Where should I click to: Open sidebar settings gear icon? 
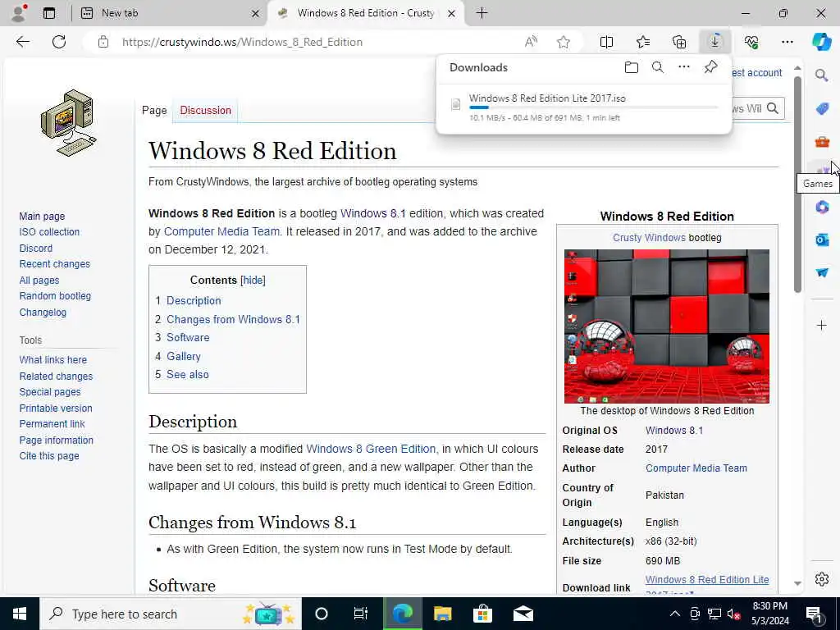822,579
